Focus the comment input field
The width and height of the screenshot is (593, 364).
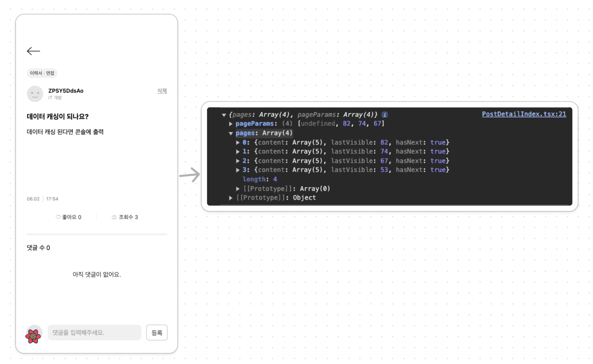94,332
